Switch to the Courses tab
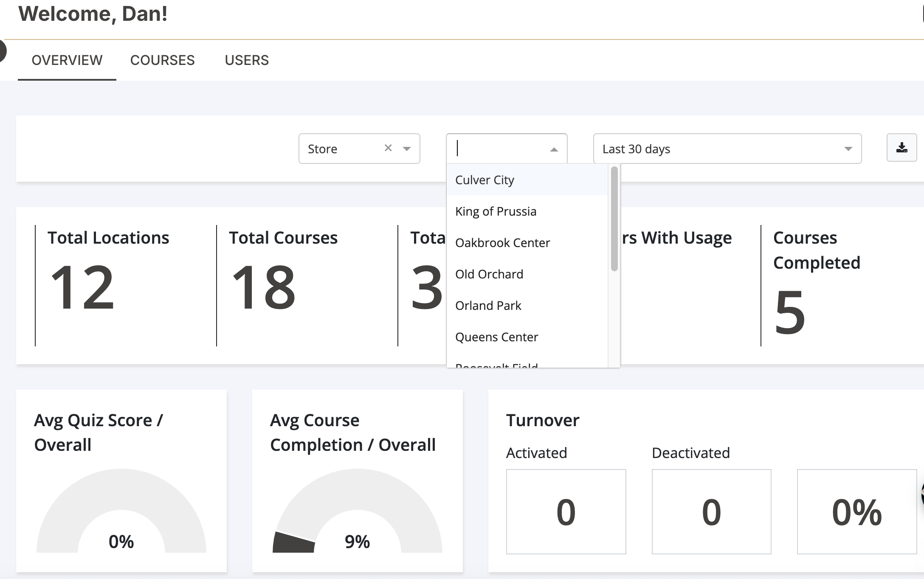 pyautogui.click(x=162, y=60)
